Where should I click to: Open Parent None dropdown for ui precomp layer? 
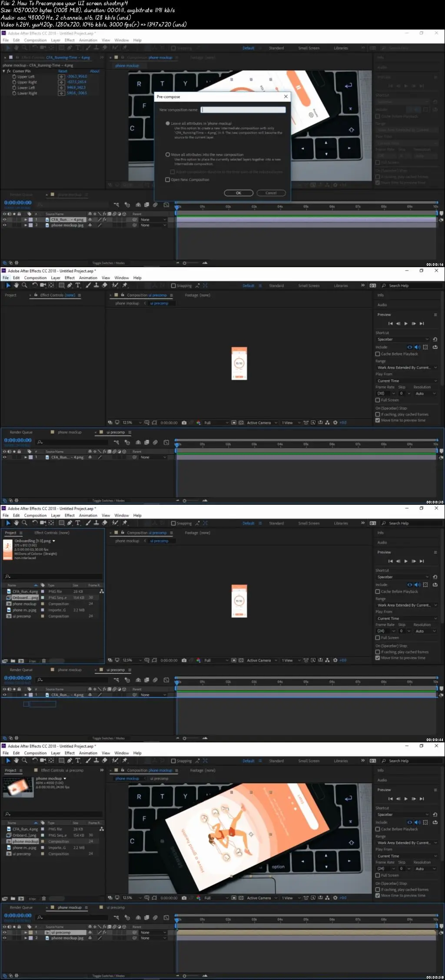(x=153, y=932)
